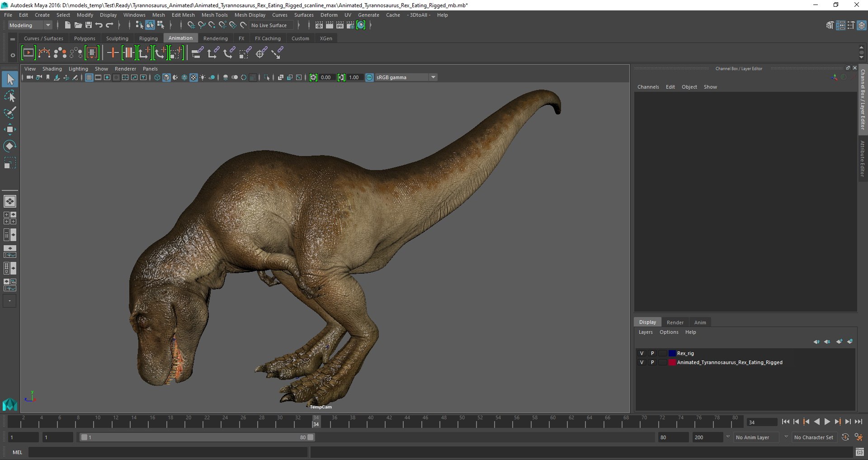
Task: Open the vertical Attribute Editor side tab
Action: pyautogui.click(x=863, y=158)
